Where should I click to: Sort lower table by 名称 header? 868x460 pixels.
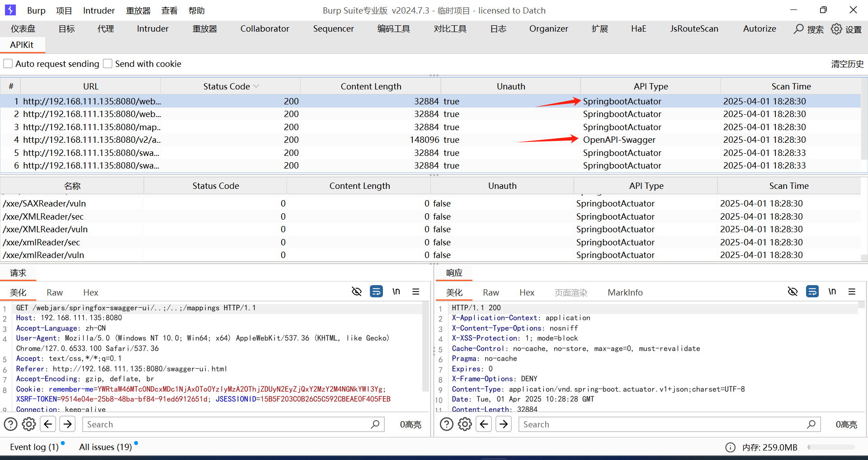pos(72,186)
